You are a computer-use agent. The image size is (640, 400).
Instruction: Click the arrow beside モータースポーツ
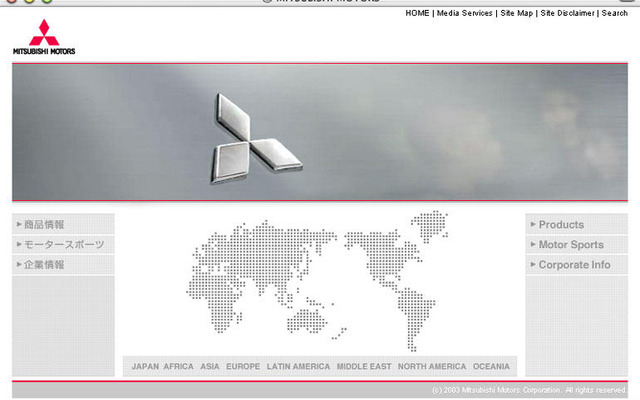[x=19, y=244]
